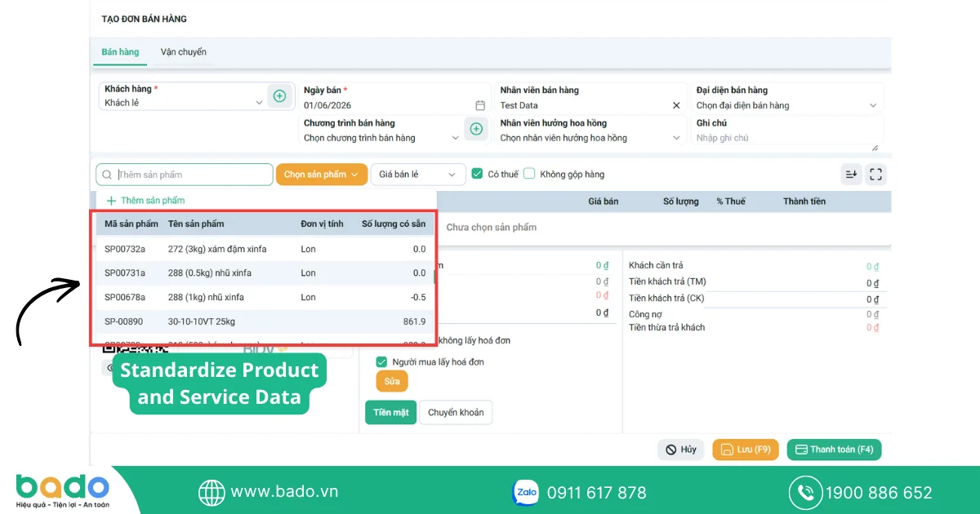Open the Chương trình bán hàng dropdown
Image resolution: width=980 pixels, height=514 pixels.
pos(382,131)
